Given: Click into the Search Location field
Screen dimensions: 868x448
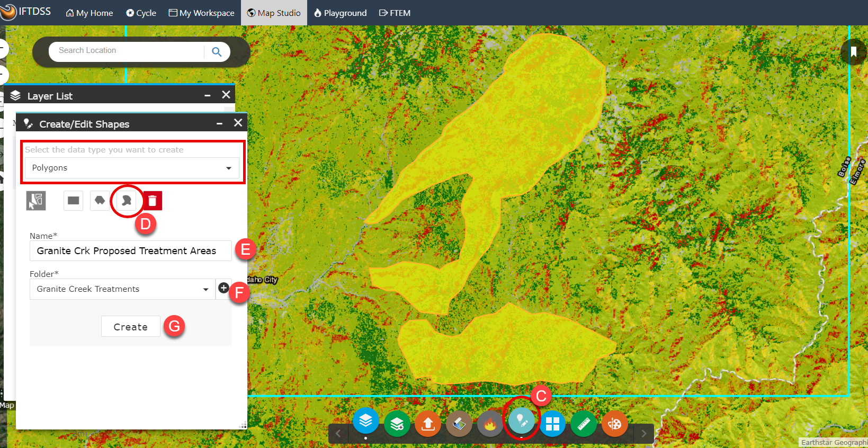Looking at the screenshot, I should point(127,51).
